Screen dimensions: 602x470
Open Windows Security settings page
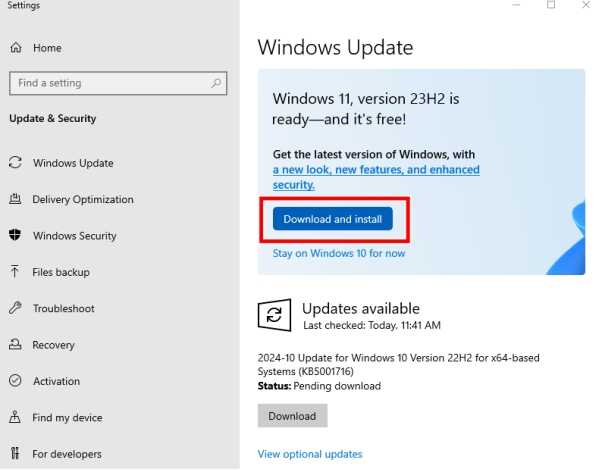74,236
